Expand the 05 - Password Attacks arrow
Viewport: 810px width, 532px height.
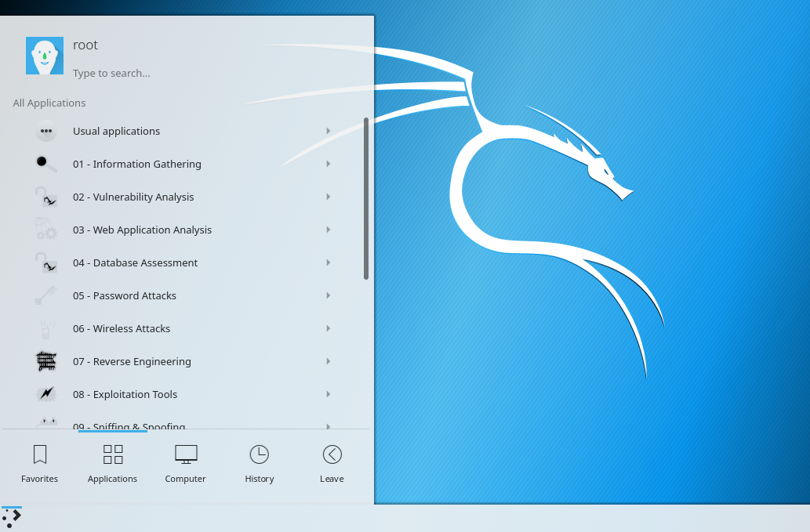(x=328, y=295)
